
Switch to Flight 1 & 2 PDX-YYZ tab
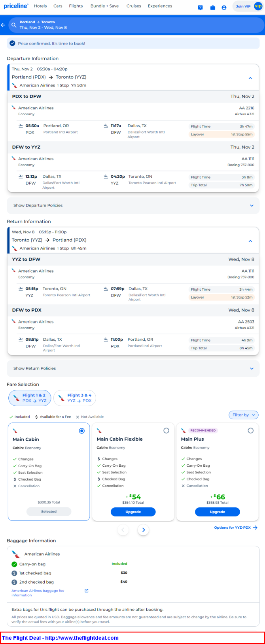30,398
